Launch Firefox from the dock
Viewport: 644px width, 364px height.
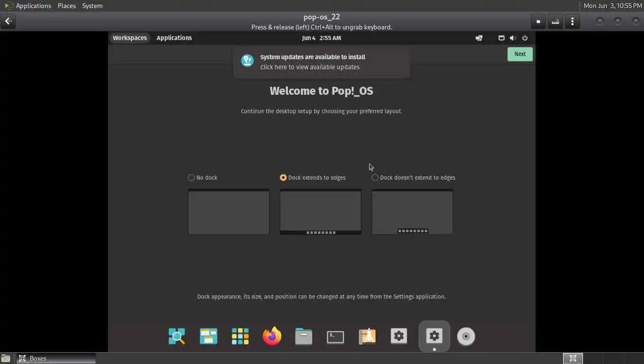click(x=272, y=337)
